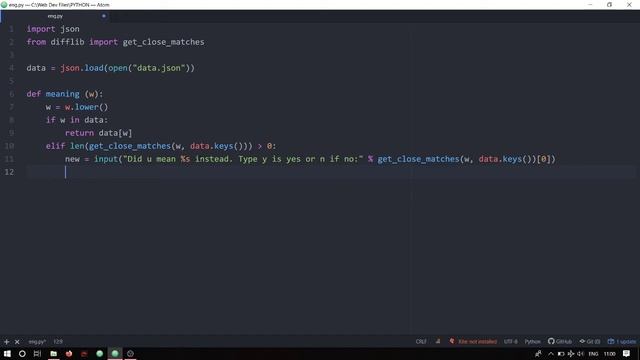Open the UTF-8 encoding selector
640x360 pixels.
(510, 341)
